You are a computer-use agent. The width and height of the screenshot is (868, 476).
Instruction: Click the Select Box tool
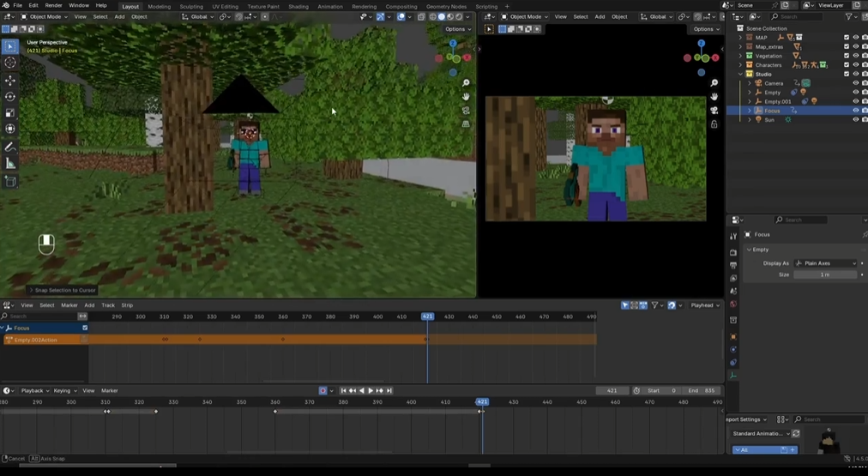point(10,46)
